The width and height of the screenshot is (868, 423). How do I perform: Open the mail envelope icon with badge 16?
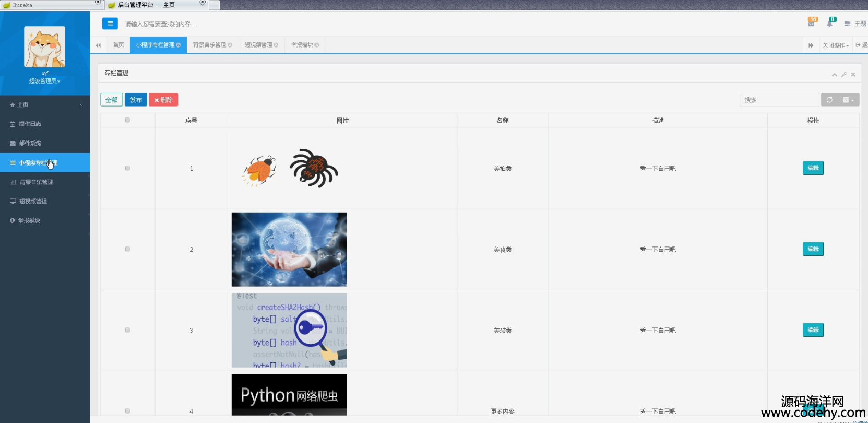[x=812, y=22]
